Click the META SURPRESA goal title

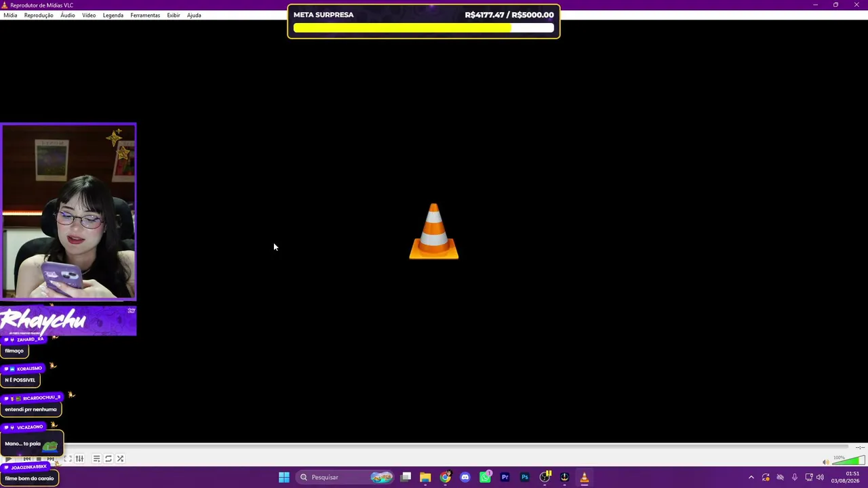tap(323, 15)
